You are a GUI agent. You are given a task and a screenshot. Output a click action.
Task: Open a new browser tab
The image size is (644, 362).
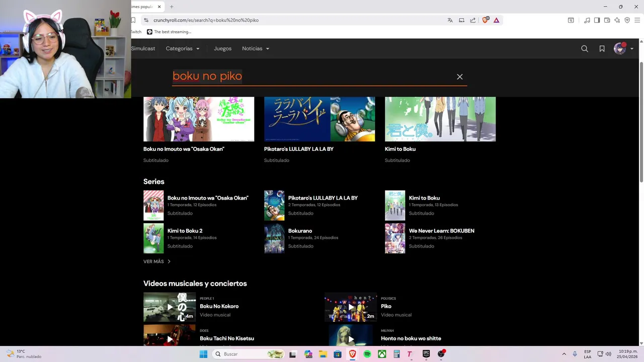(x=172, y=7)
